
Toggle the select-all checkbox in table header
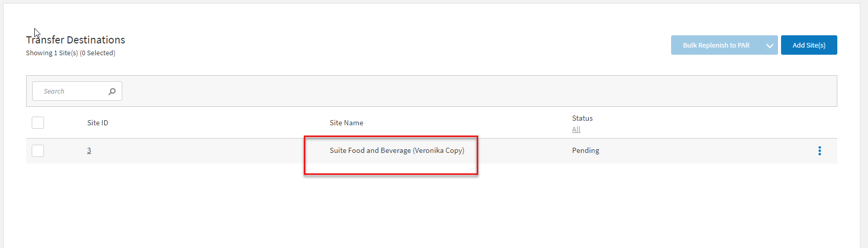(38, 123)
